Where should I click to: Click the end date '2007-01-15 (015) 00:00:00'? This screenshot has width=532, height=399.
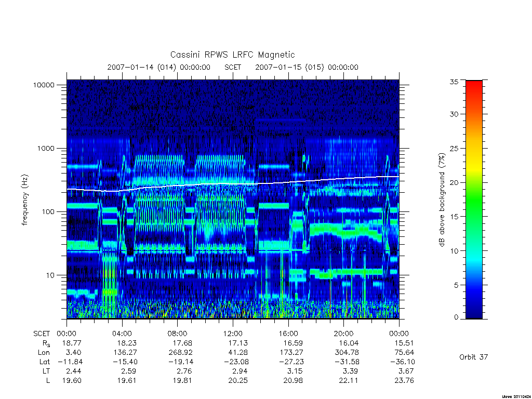[x=307, y=67]
